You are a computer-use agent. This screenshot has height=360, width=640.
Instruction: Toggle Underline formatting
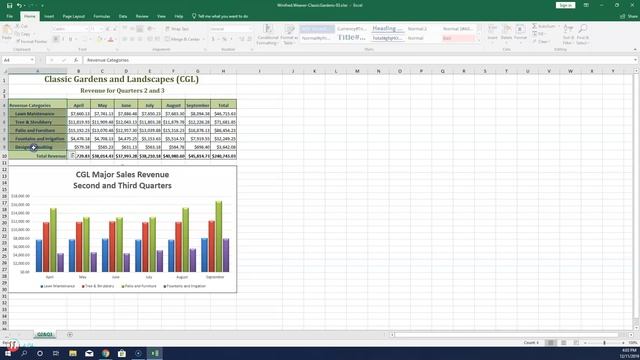(71, 39)
